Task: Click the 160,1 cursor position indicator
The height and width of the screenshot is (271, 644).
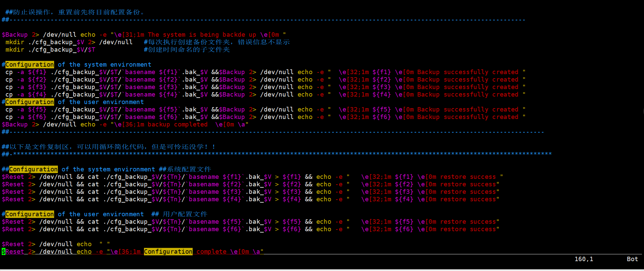Action: pos(584,259)
